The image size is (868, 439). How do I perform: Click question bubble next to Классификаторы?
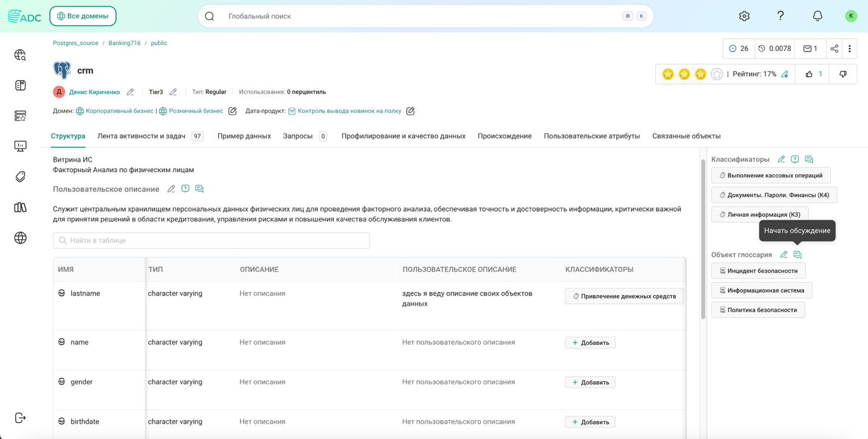pyautogui.click(x=795, y=159)
